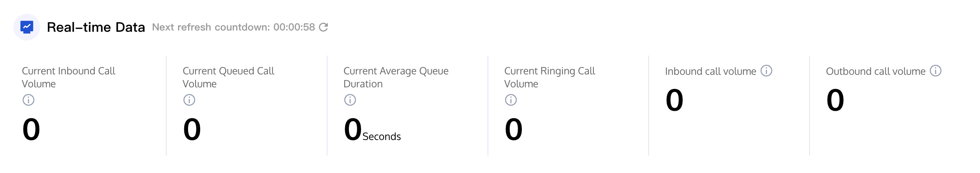This screenshot has width=980, height=173.
Task: Click the refresh icon beside the countdown
Action: point(323,27)
